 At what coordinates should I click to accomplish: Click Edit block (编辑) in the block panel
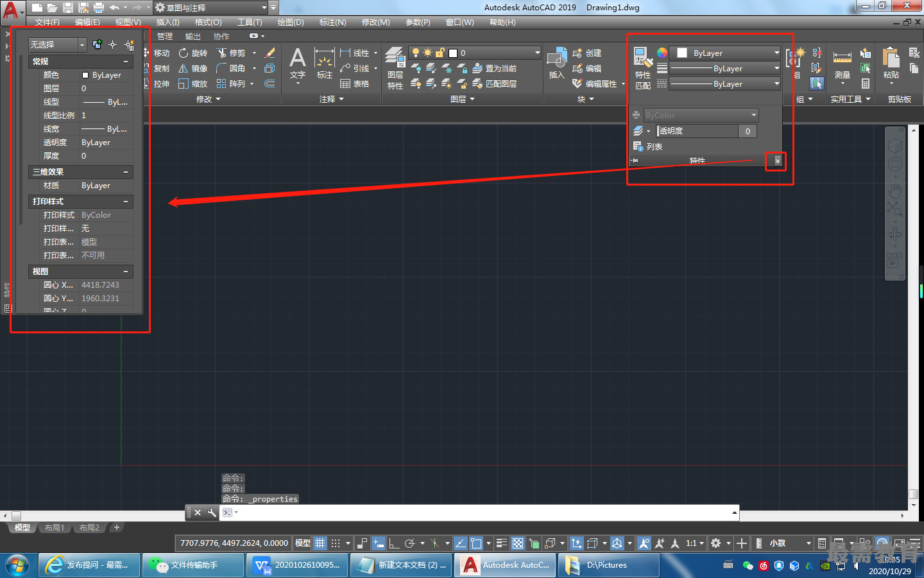tap(587, 69)
